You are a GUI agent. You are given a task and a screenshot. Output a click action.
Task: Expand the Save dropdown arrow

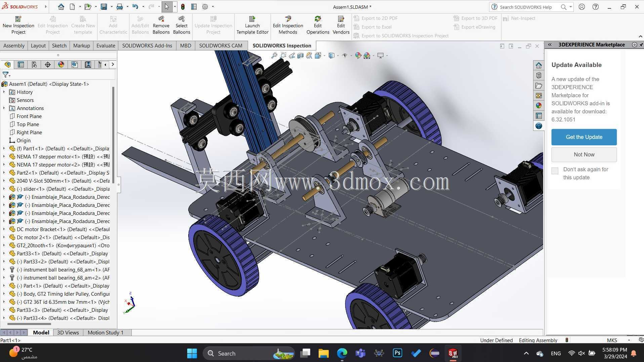pos(111,7)
